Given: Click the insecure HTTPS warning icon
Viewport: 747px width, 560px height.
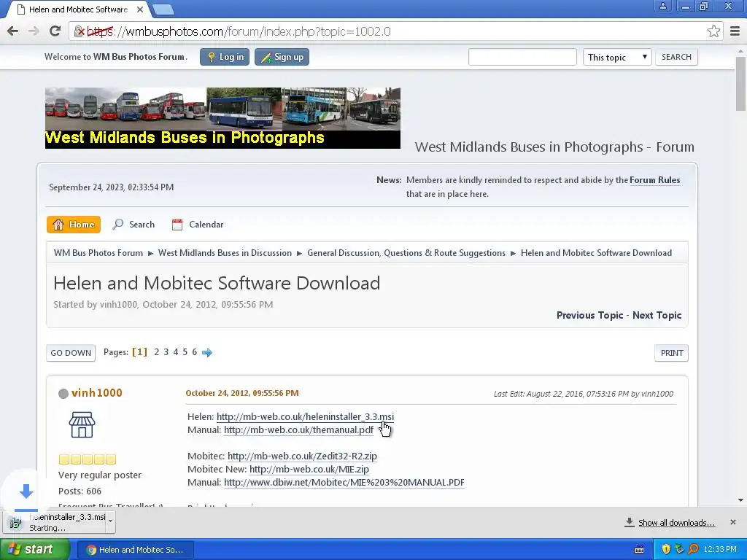Looking at the screenshot, I should click(80, 31).
